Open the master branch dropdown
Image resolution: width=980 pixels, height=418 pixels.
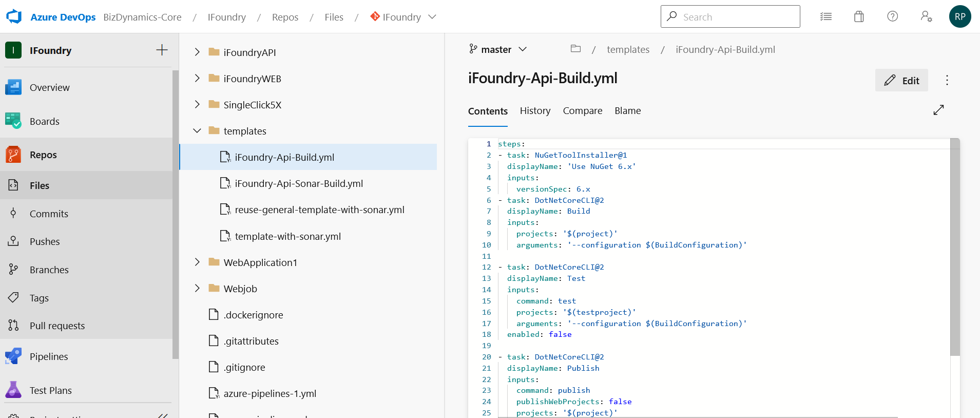(x=498, y=49)
